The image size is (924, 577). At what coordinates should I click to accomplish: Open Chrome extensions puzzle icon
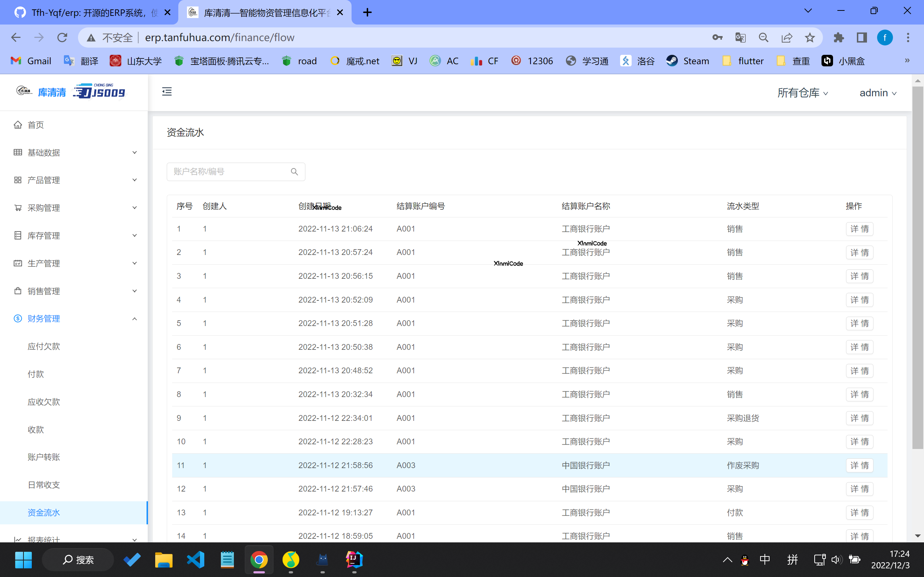pos(838,38)
